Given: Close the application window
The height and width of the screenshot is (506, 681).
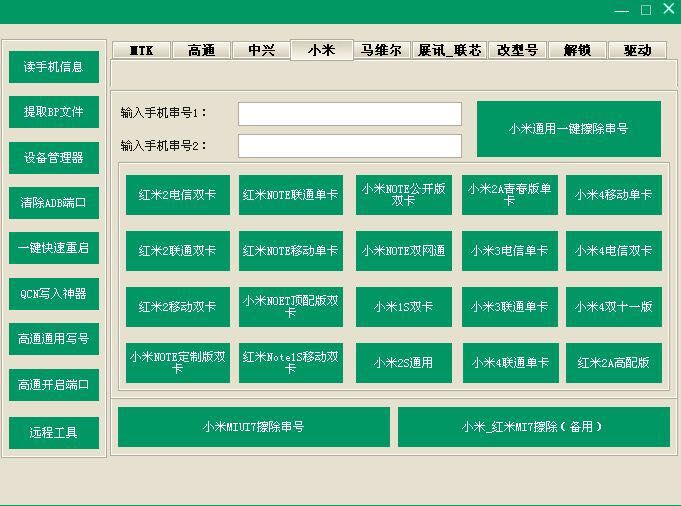Looking at the screenshot, I should [x=669, y=9].
